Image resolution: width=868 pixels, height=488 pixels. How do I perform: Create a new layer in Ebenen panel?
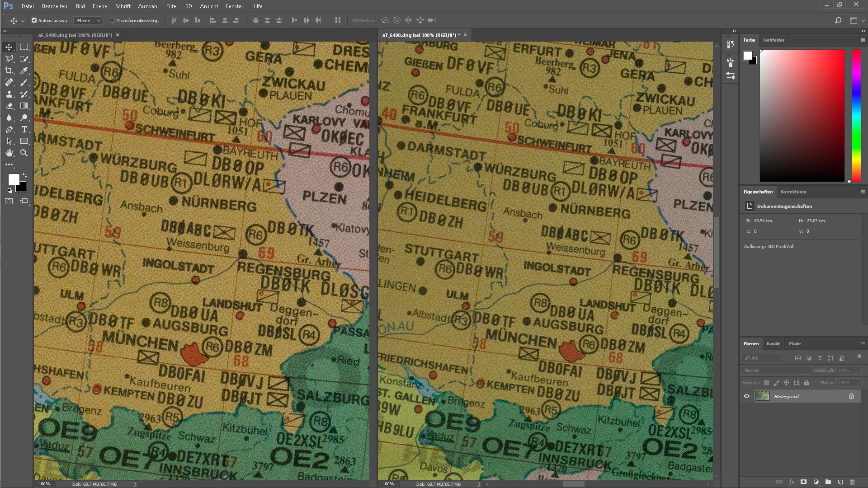840,482
